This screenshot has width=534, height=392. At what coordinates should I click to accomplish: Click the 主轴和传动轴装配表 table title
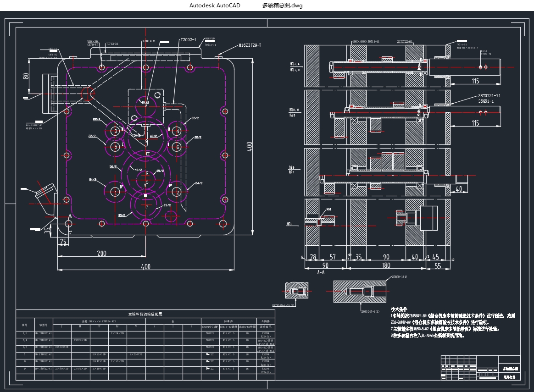click(x=145, y=314)
